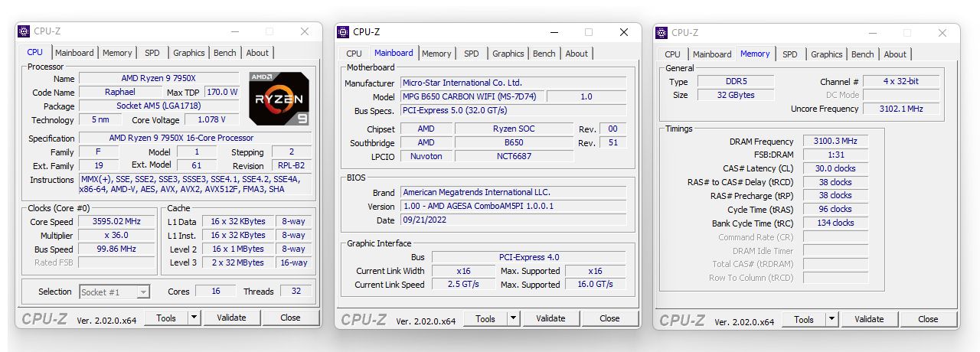Go to SPD tab in the Memory window

pos(790,54)
